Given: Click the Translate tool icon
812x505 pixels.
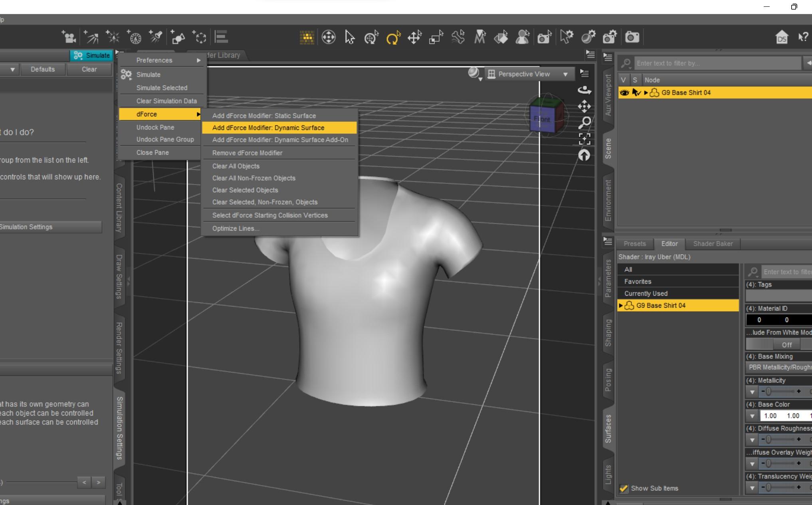Looking at the screenshot, I should click(414, 38).
